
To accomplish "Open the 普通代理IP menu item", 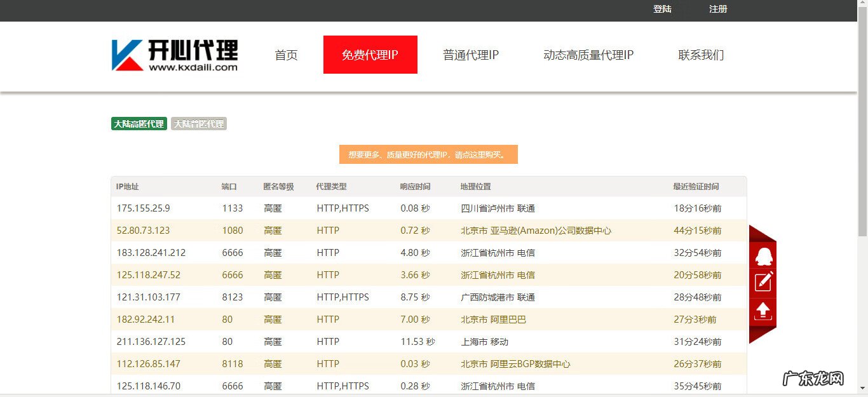I will point(471,55).
